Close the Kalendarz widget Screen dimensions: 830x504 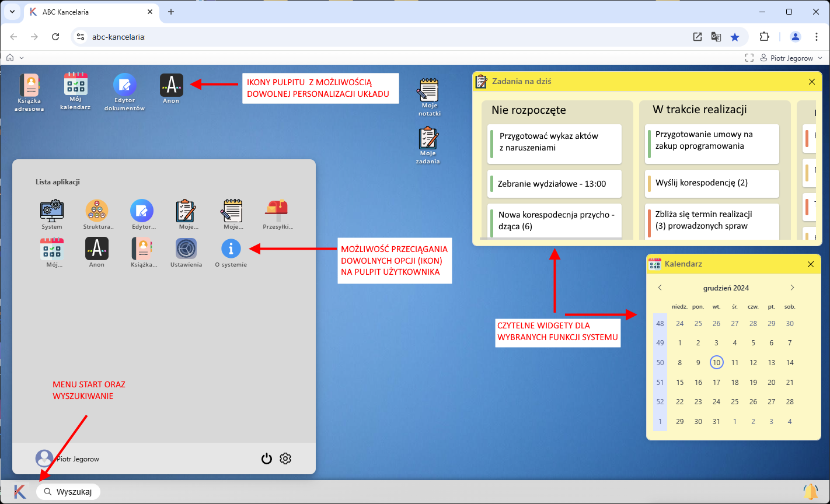(810, 264)
